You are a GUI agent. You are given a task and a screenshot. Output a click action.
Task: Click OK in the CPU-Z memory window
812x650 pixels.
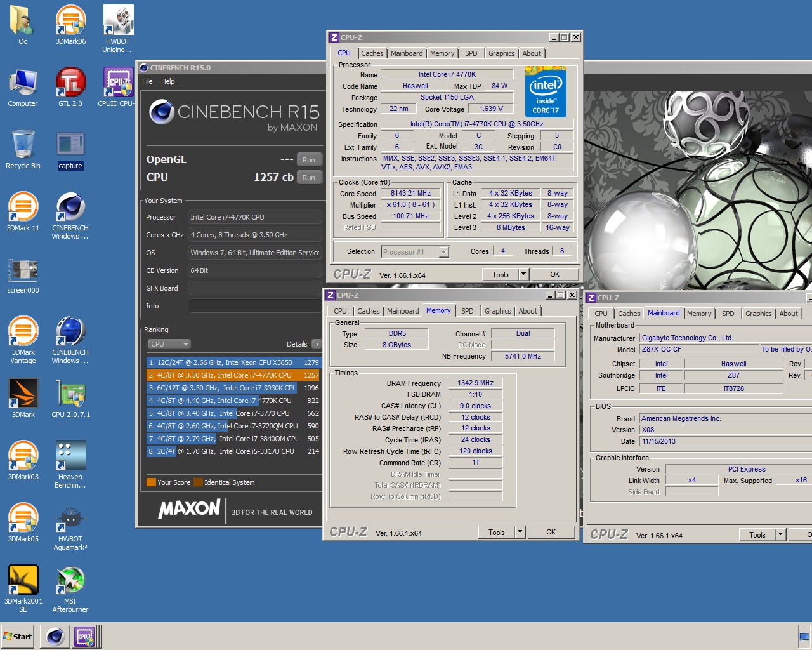click(x=551, y=533)
